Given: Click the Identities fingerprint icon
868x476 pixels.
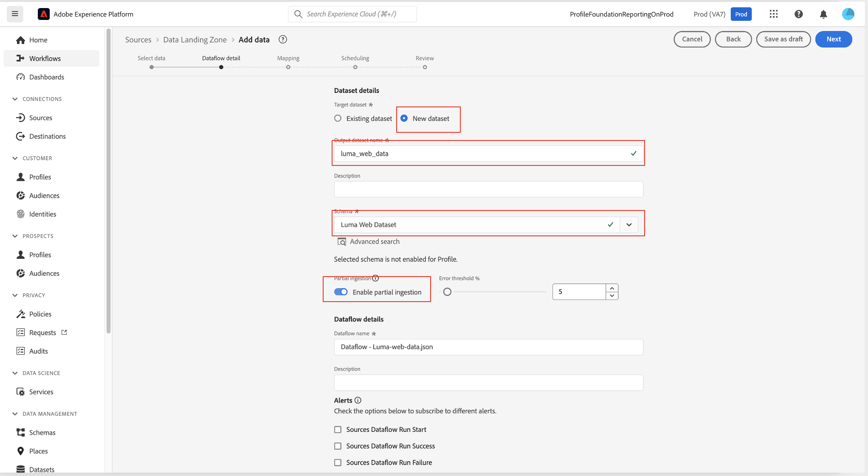Looking at the screenshot, I should coord(20,214).
